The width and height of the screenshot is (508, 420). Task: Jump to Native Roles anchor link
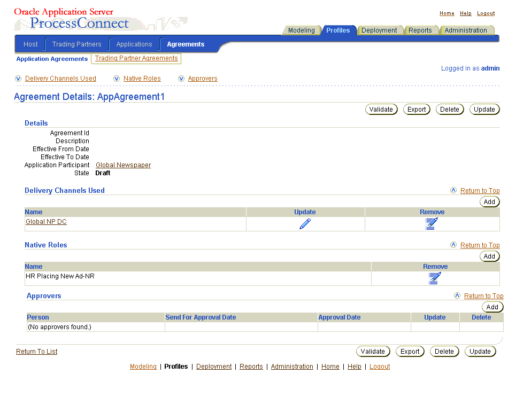tap(142, 79)
